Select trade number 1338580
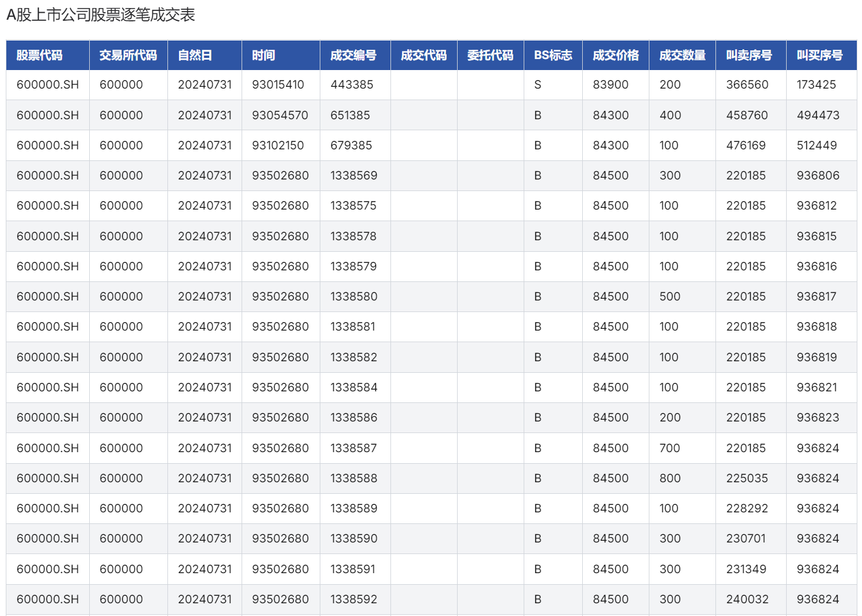 click(354, 296)
